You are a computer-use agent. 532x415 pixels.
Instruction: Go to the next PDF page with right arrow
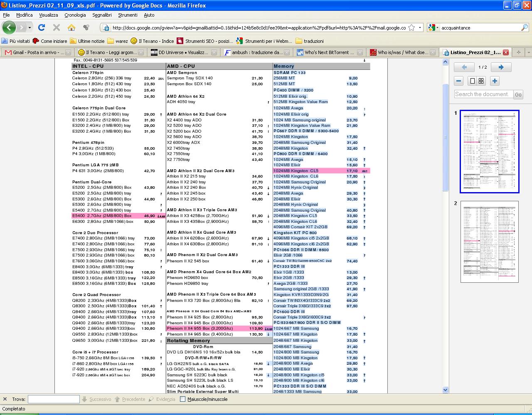pos(501,67)
